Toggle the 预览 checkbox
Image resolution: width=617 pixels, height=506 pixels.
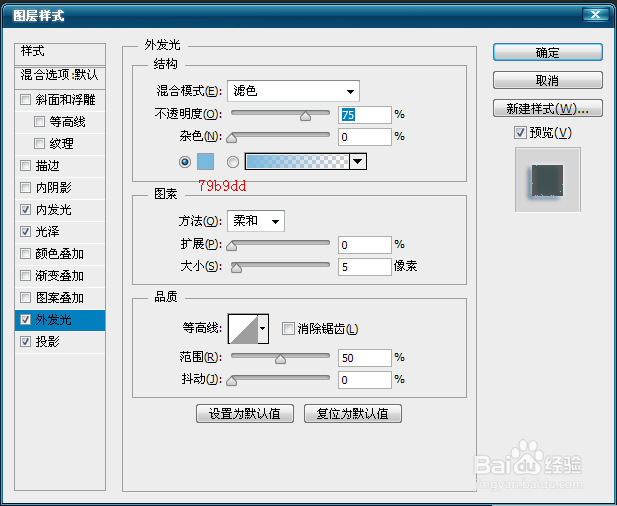520,133
